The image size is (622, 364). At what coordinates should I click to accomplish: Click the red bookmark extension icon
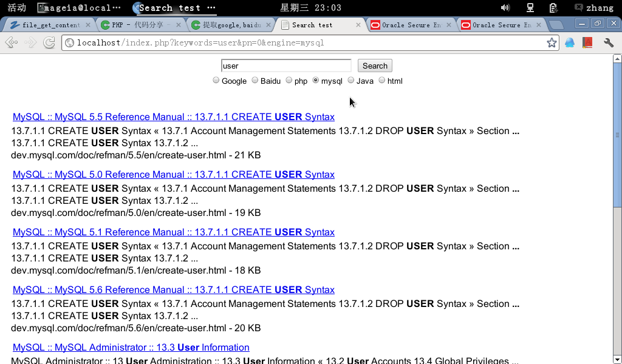(x=587, y=42)
